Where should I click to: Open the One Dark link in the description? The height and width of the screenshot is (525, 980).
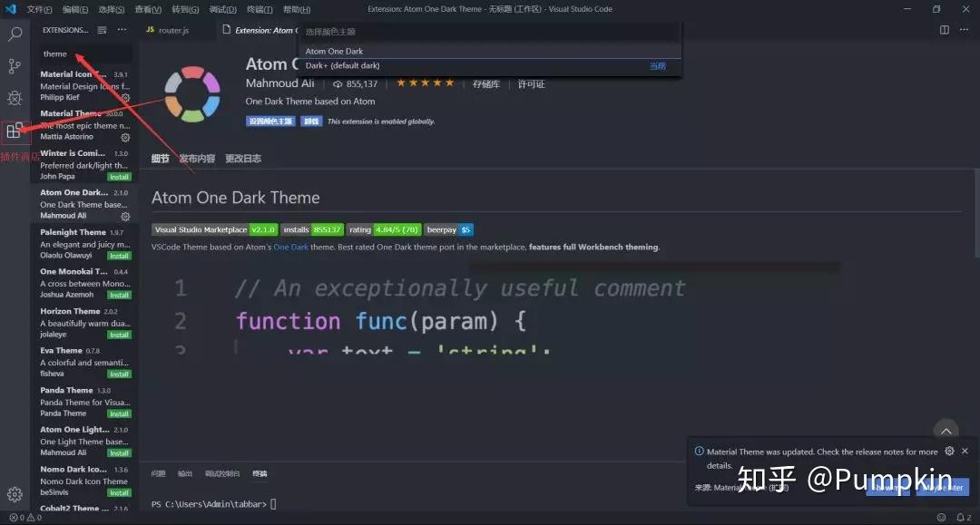point(290,246)
